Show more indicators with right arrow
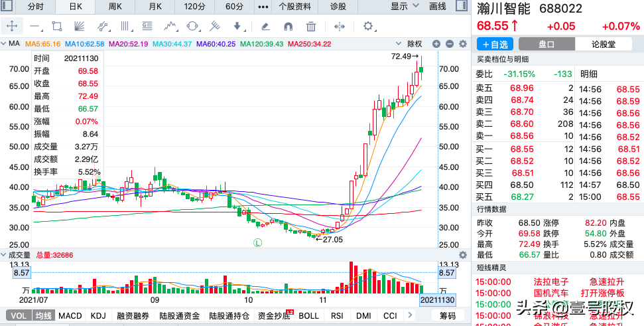The image size is (644, 326). (409, 315)
